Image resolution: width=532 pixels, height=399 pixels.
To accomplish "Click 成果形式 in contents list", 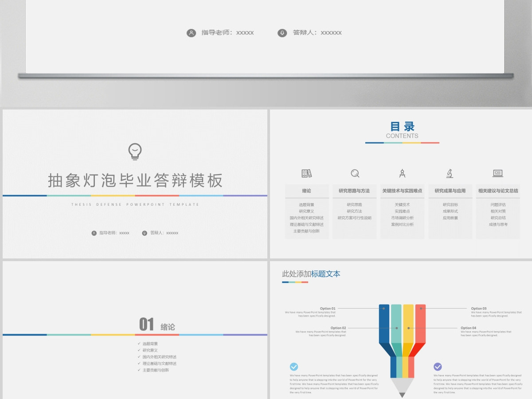I will pos(450,211).
